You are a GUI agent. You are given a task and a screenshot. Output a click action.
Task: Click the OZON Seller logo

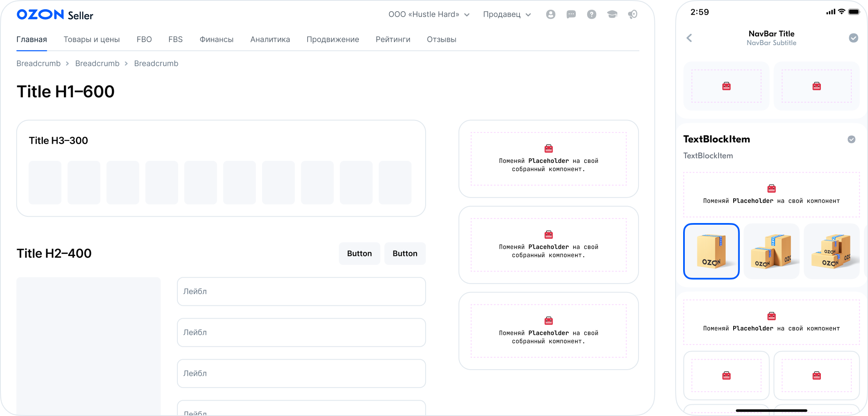[55, 15]
